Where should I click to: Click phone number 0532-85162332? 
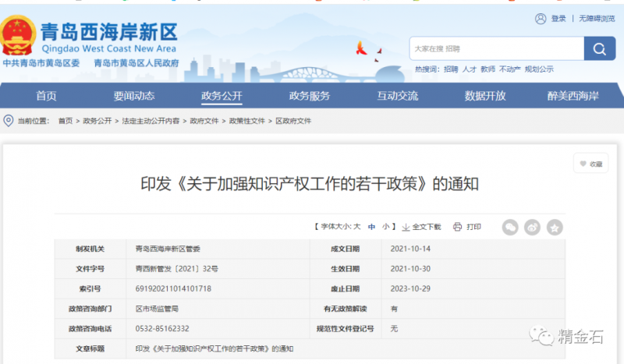pos(162,329)
